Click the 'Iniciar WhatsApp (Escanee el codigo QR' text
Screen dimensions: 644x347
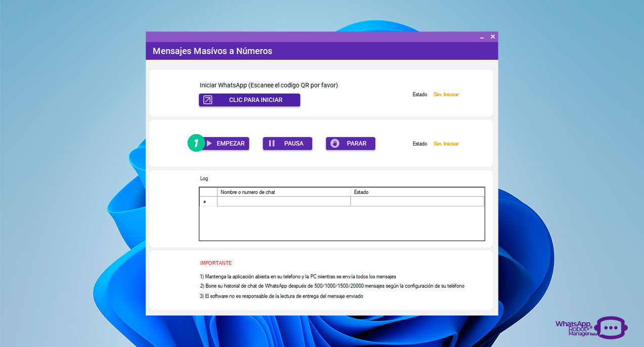[x=269, y=85]
